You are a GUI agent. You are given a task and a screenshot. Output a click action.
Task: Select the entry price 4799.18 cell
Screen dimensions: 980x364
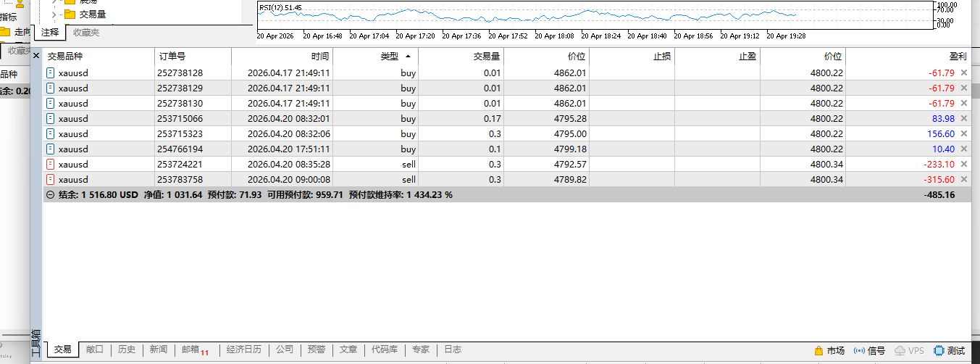(x=547, y=149)
